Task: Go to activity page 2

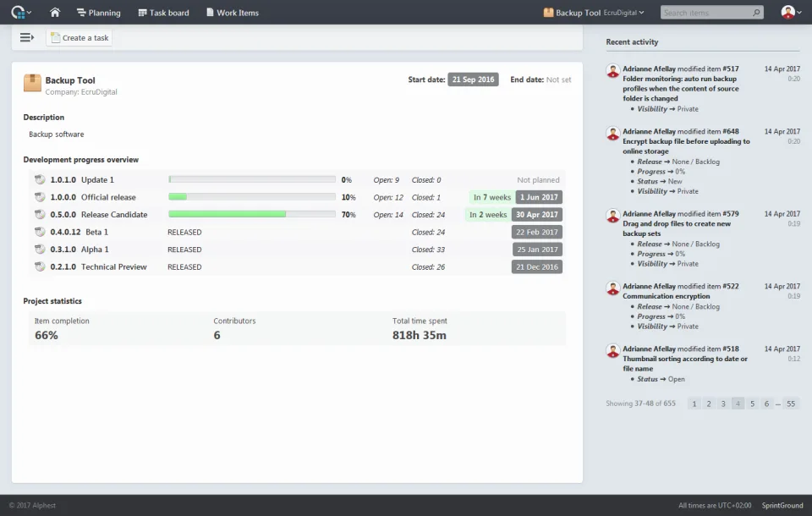Action: (709, 403)
